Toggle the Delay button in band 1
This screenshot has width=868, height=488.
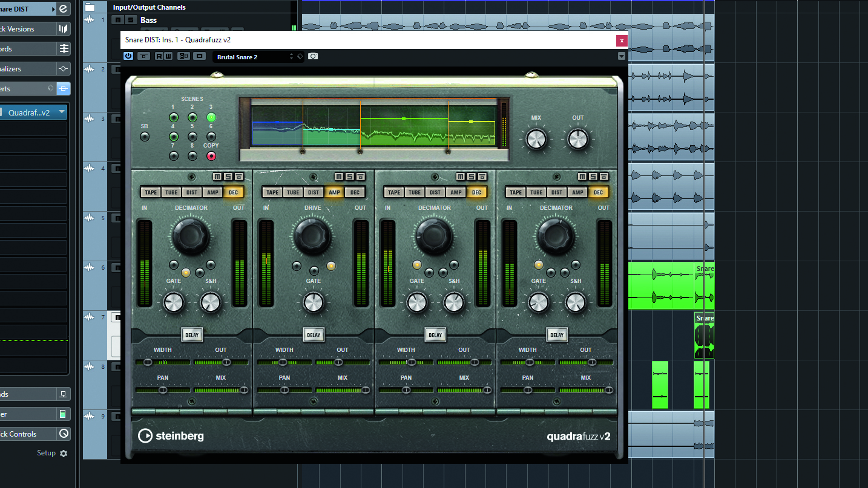(x=192, y=335)
